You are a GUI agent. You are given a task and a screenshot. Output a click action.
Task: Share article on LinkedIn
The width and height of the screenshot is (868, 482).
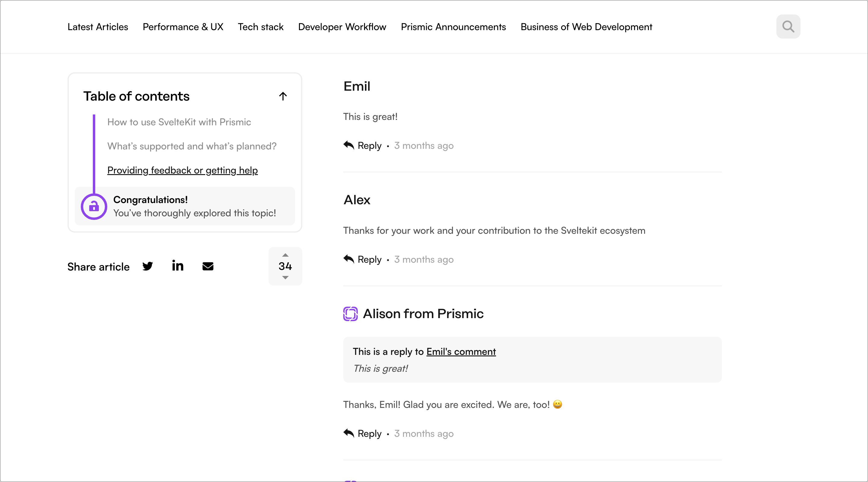click(178, 266)
